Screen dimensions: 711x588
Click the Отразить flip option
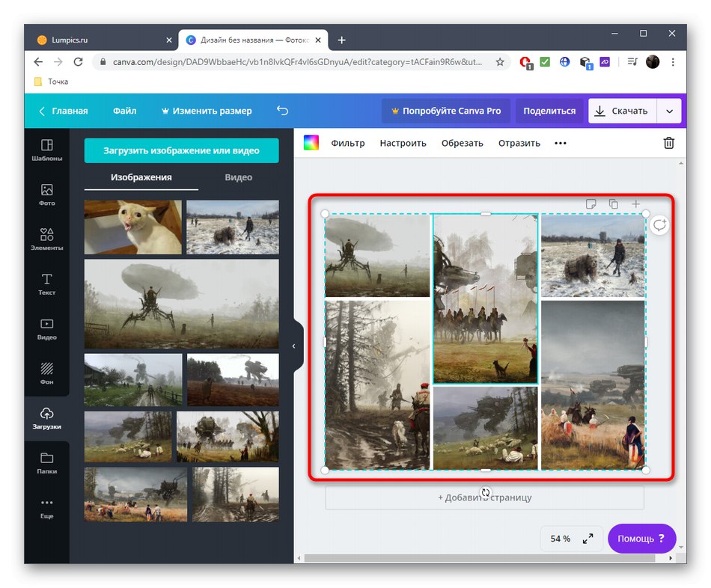[x=519, y=144]
